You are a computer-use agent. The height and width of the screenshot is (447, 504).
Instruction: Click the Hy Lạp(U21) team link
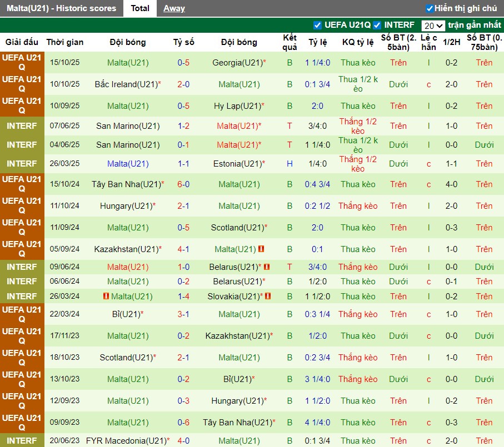pos(237,106)
